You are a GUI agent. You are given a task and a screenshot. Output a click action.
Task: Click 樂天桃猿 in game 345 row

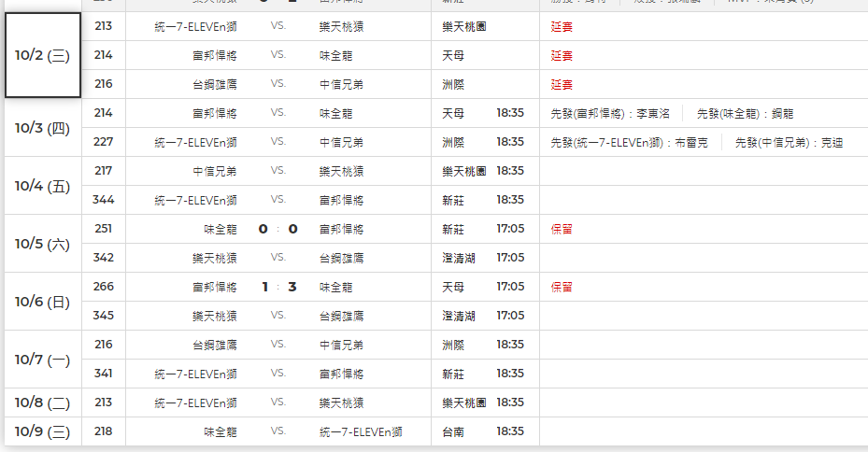215,316
